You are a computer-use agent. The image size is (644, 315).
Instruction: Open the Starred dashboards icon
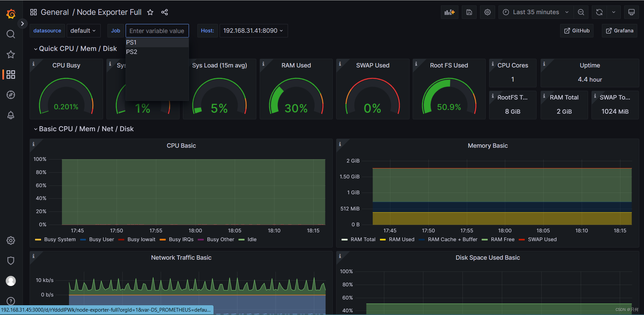[11, 54]
